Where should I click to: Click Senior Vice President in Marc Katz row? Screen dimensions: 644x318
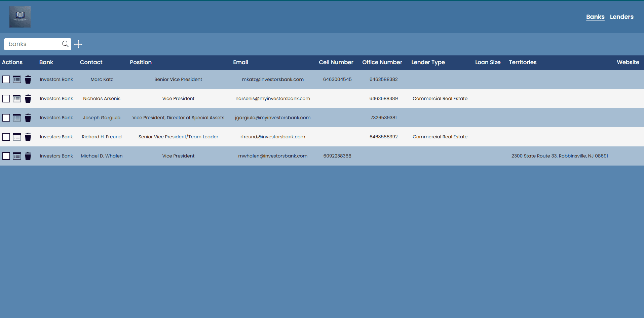click(178, 79)
